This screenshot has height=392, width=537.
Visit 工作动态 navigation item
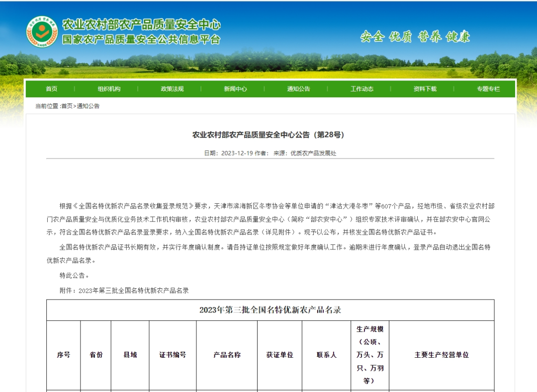point(362,89)
